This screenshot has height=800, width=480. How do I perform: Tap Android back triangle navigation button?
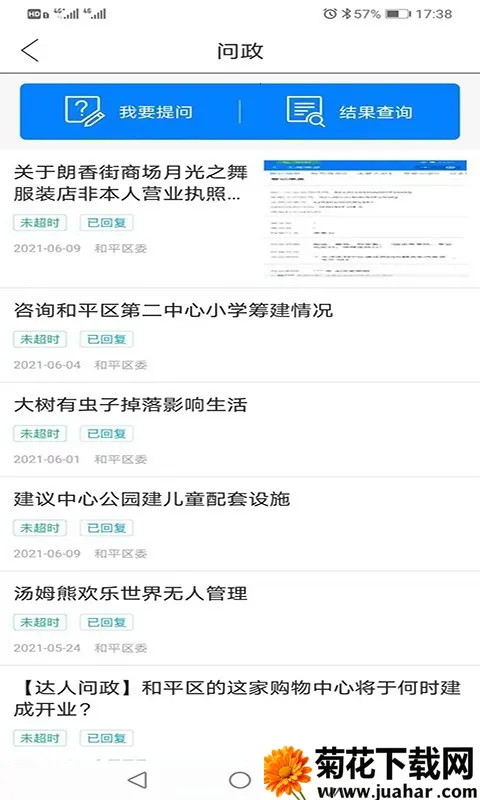137,780
